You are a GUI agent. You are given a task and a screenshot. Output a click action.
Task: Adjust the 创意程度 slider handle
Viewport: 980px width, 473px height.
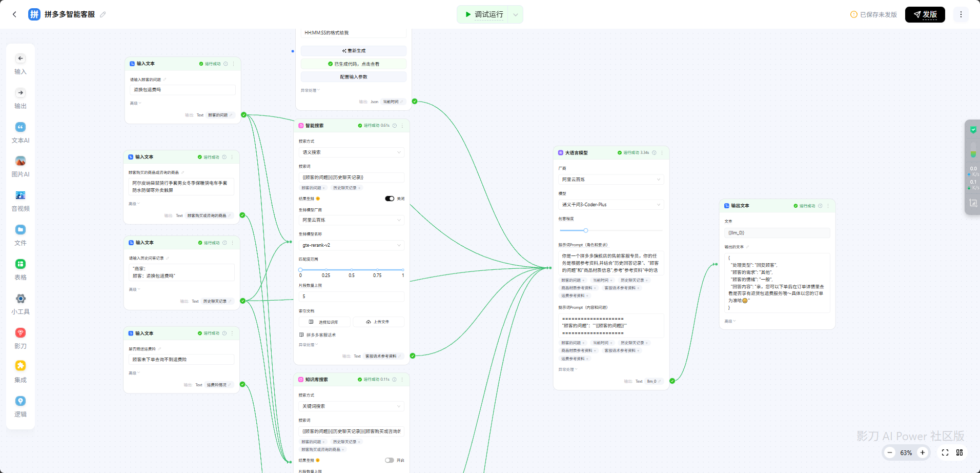(x=586, y=230)
